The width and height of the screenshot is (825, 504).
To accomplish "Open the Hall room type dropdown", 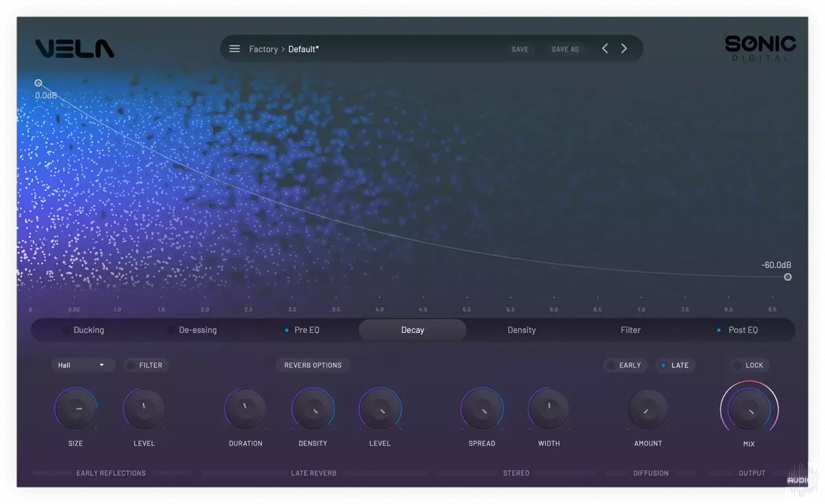I will [x=82, y=365].
